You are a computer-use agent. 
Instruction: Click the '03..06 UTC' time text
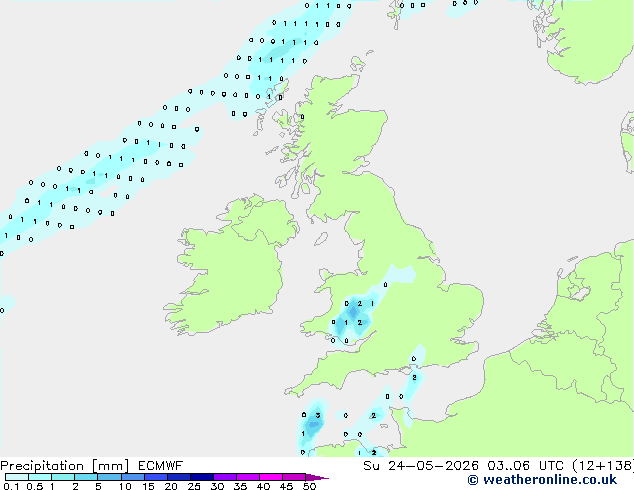525,466
